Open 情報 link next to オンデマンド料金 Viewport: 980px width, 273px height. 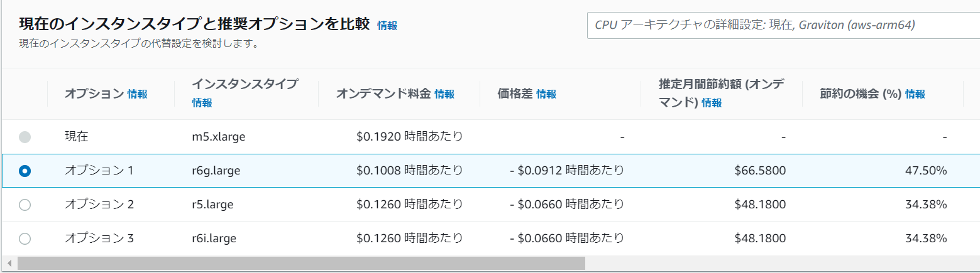(x=444, y=94)
